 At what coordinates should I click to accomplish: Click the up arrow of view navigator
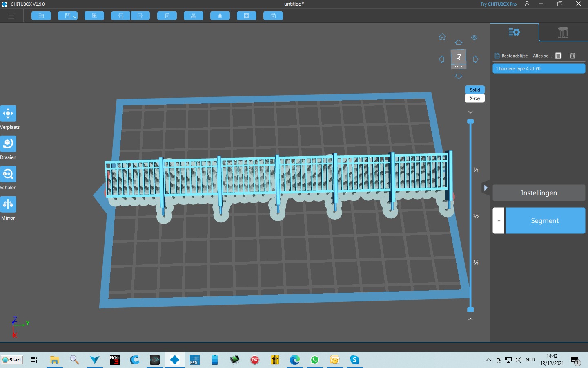[459, 43]
